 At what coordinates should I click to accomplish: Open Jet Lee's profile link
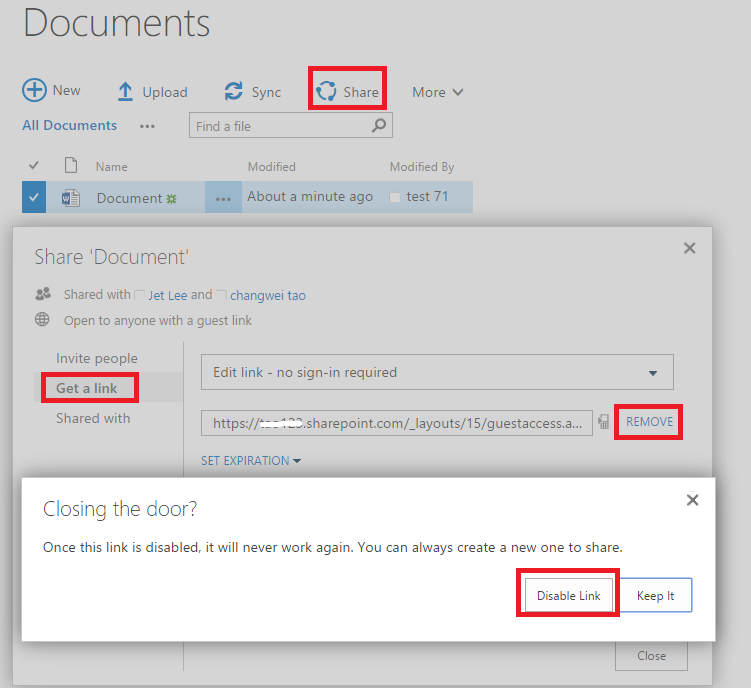[168, 295]
